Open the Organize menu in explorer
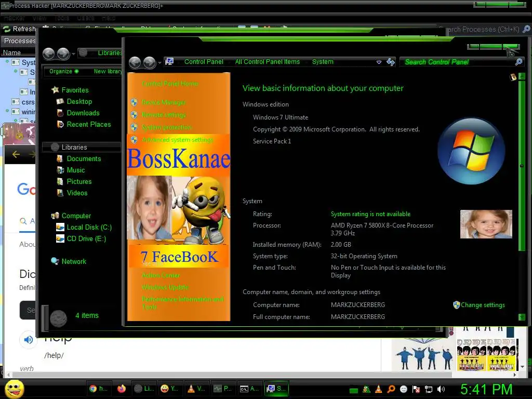Image resolution: width=532 pixels, height=399 pixels. [x=63, y=71]
